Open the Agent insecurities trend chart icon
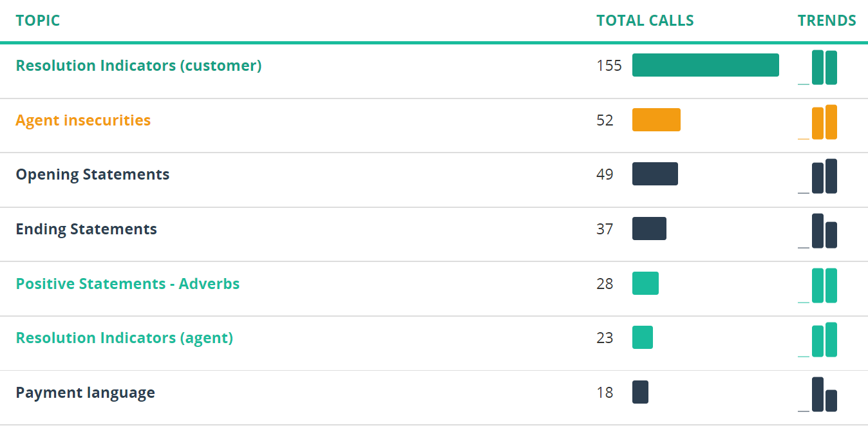The width and height of the screenshot is (868, 430). point(817,122)
